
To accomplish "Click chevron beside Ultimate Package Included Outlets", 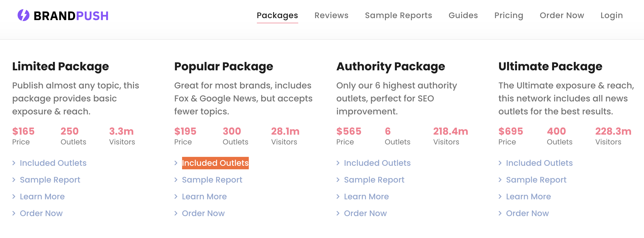I will pos(500,163).
